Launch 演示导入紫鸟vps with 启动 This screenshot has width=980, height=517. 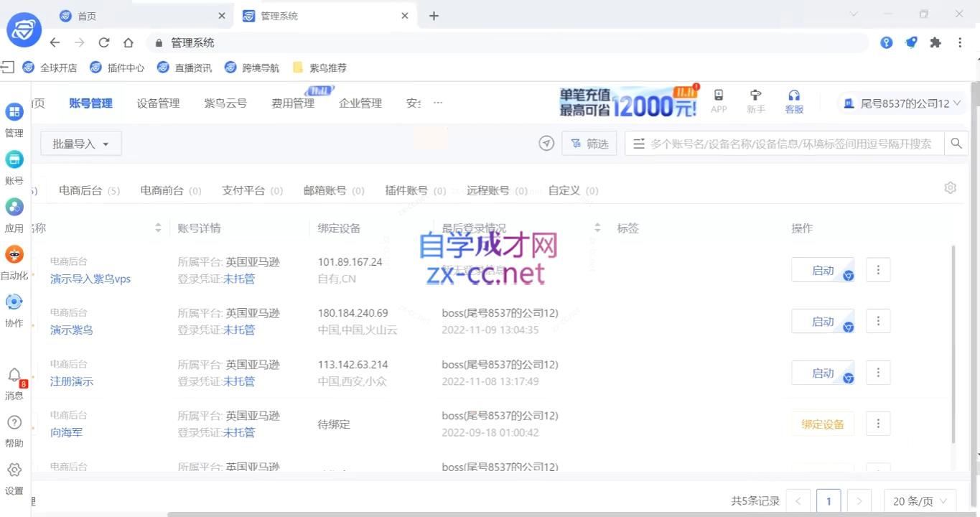(823, 270)
